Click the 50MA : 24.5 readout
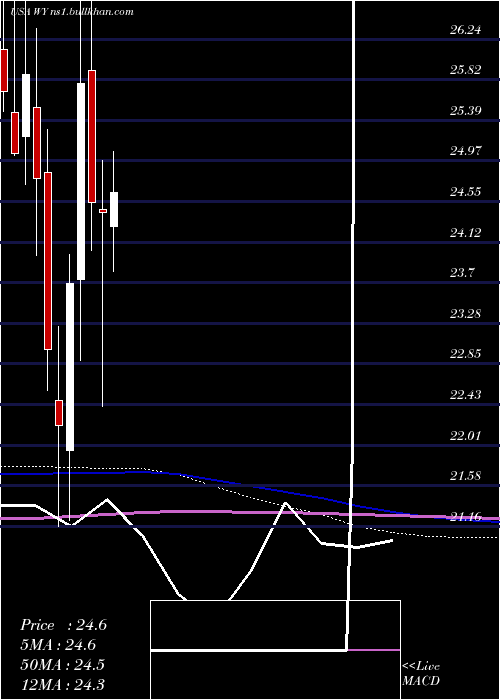Screen dimensions: 500x700 point(62,665)
